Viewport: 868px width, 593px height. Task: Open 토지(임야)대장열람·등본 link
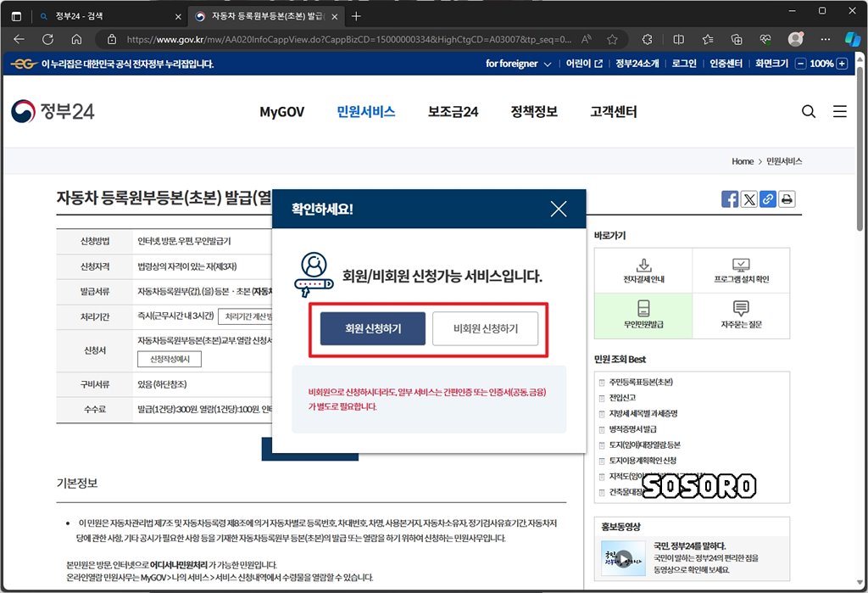pyautogui.click(x=644, y=445)
